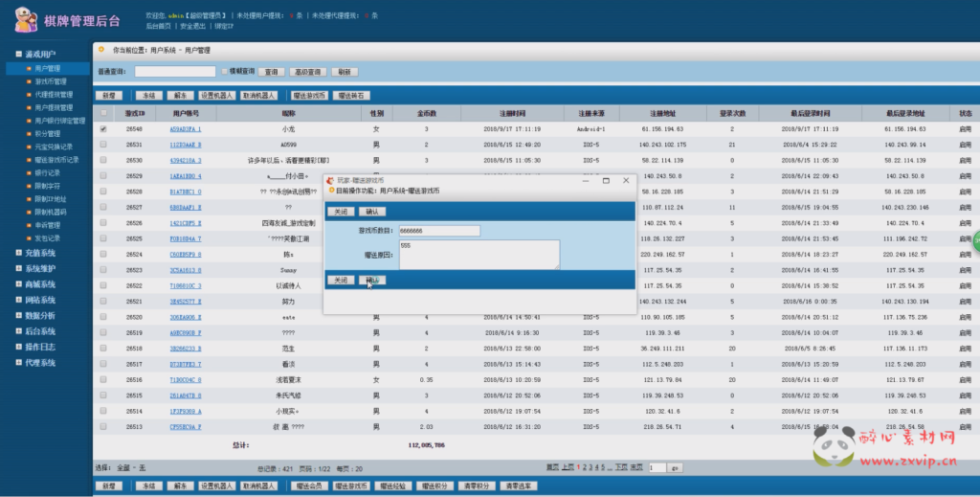Click the orange bullet icon beside 游戏币管理
The image size is (980, 497).
point(29,82)
